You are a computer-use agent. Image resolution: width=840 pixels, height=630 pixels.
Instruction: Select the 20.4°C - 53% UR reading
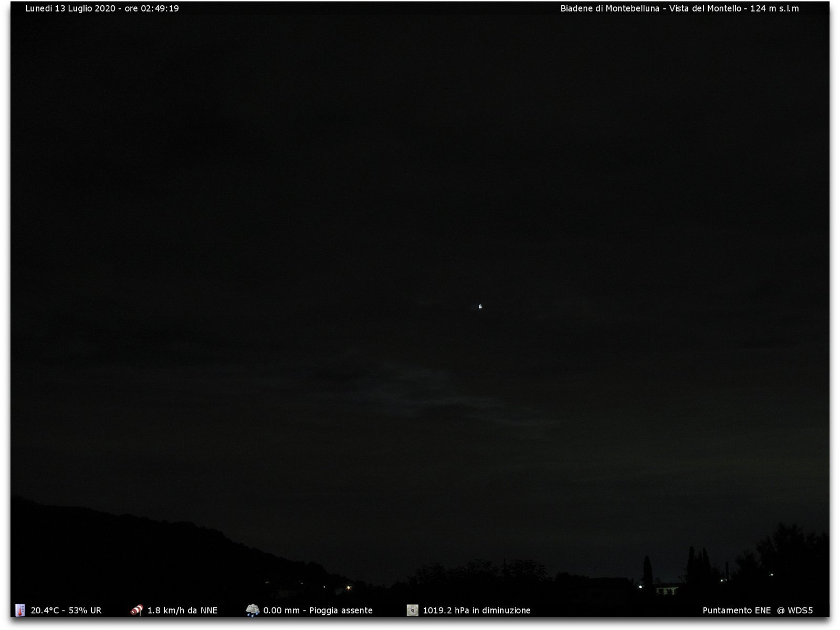pos(66,611)
